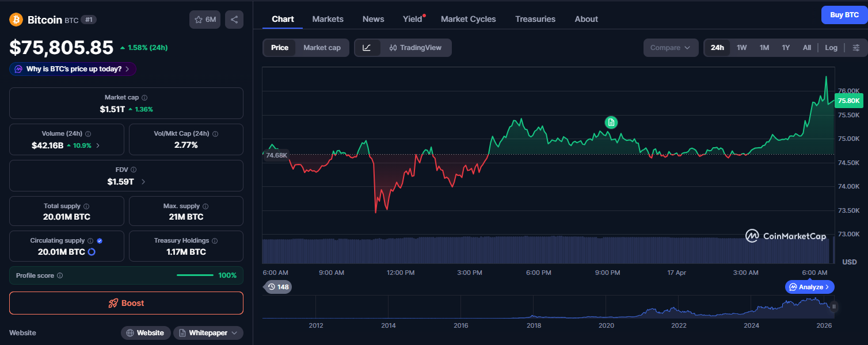Click the 74.68K opening price label

tap(276, 155)
